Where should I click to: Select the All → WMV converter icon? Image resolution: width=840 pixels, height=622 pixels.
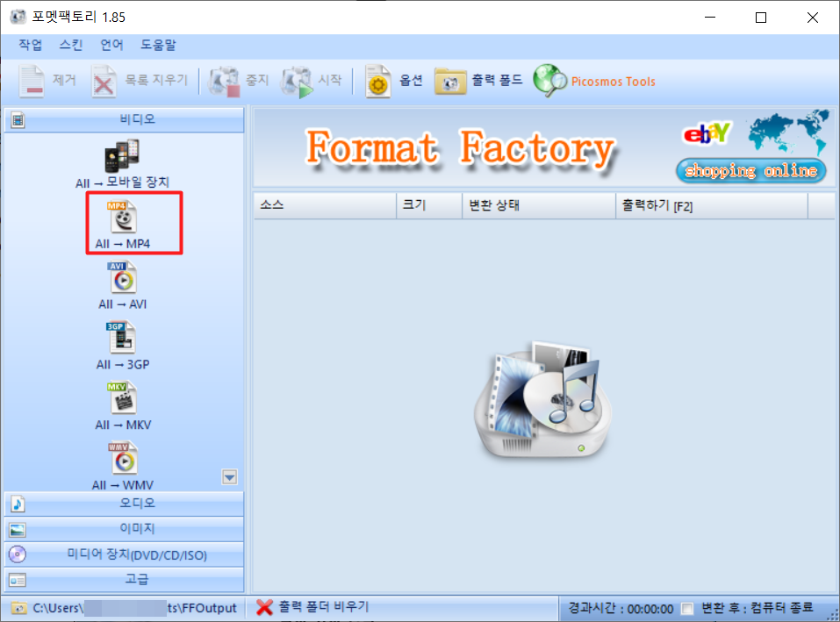pyautogui.click(x=123, y=458)
